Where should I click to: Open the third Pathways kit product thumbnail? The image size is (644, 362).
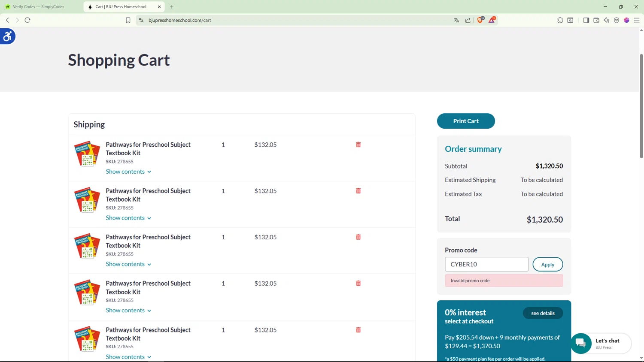87,246
